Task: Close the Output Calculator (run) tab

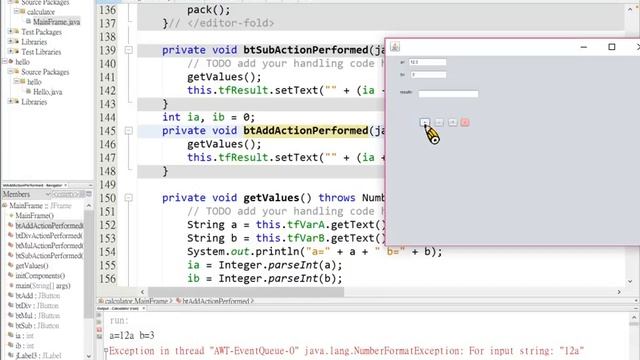Action: pyautogui.click(x=144, y=309)
